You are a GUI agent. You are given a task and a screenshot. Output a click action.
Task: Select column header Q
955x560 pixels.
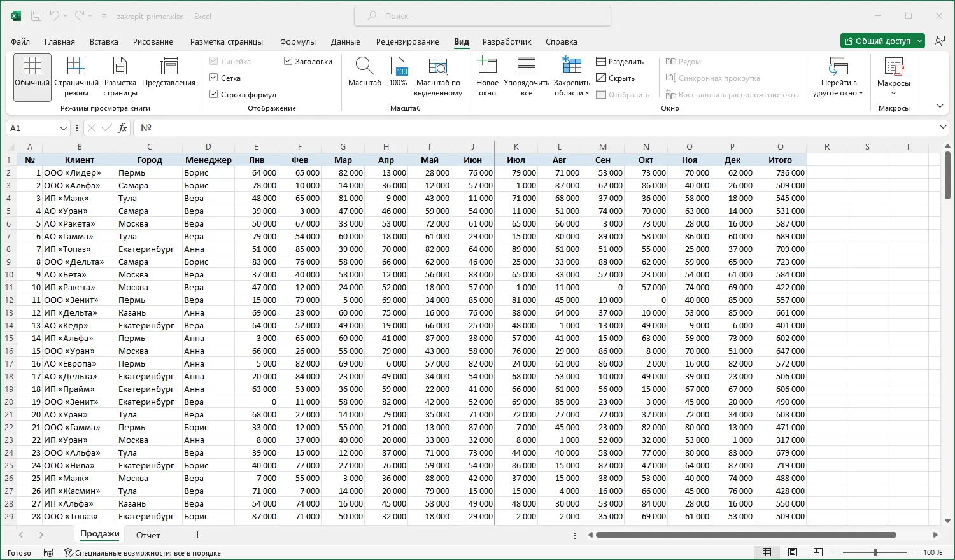point(781,146)
